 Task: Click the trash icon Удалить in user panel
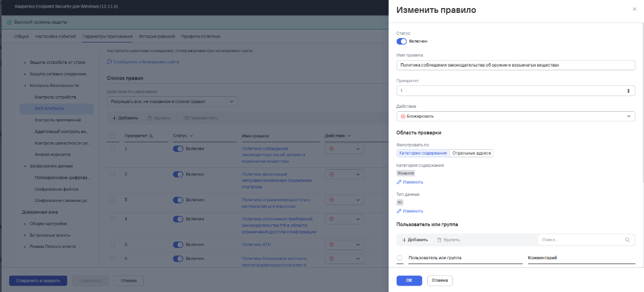coord(440,240)
